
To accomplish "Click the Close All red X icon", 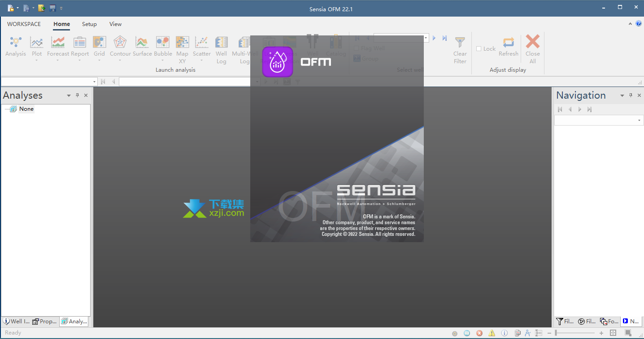I will pyautogui.click(x=533, y=42).
